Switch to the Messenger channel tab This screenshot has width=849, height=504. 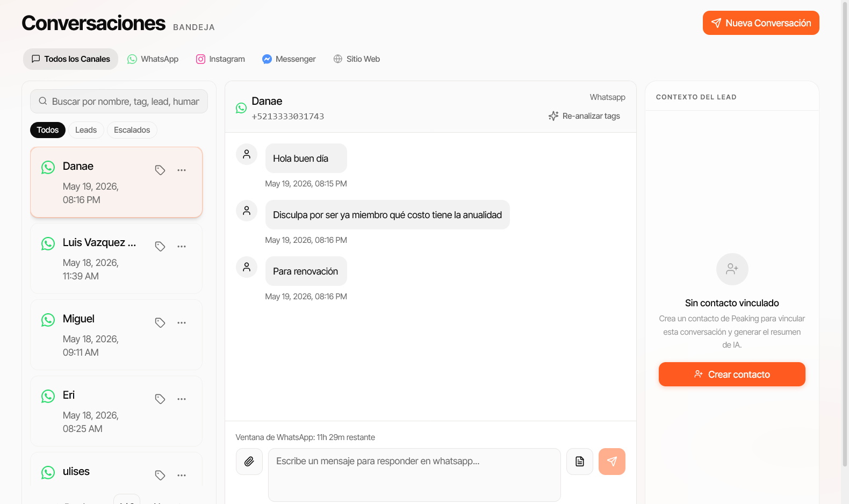[x=289, y=59]
